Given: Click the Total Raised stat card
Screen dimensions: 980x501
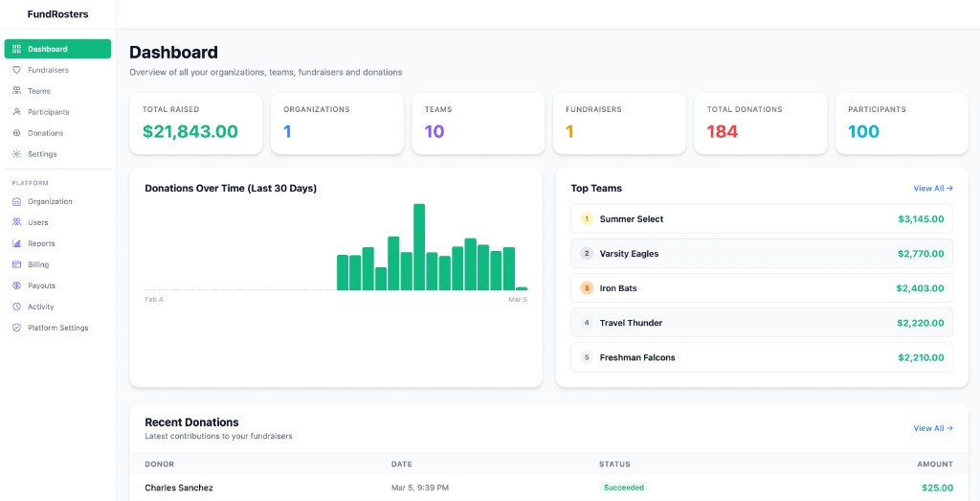Looking at the screenshot, I should click(196, 124).
